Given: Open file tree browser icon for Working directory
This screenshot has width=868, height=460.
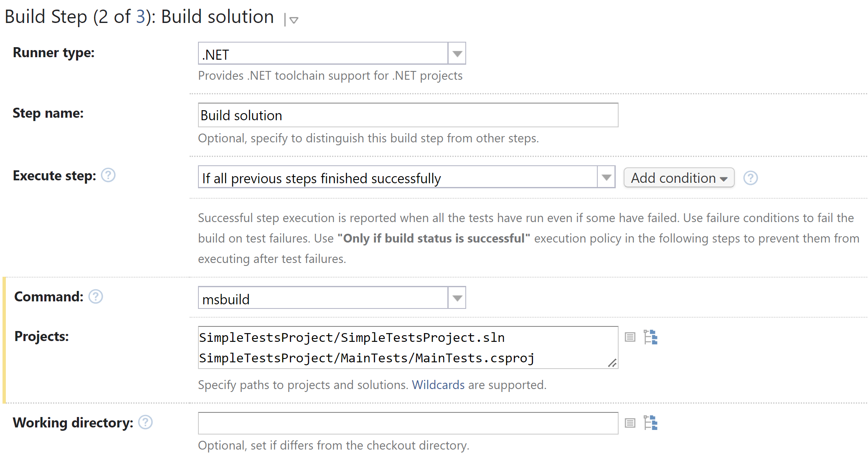Looking at the screenshot, I should pyautogui.click(x=650, y=423).
